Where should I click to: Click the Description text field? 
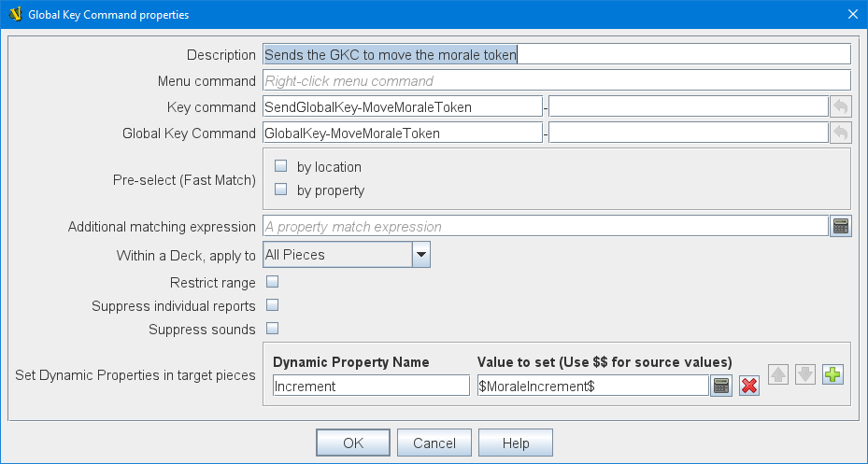(x=556, y=55)
